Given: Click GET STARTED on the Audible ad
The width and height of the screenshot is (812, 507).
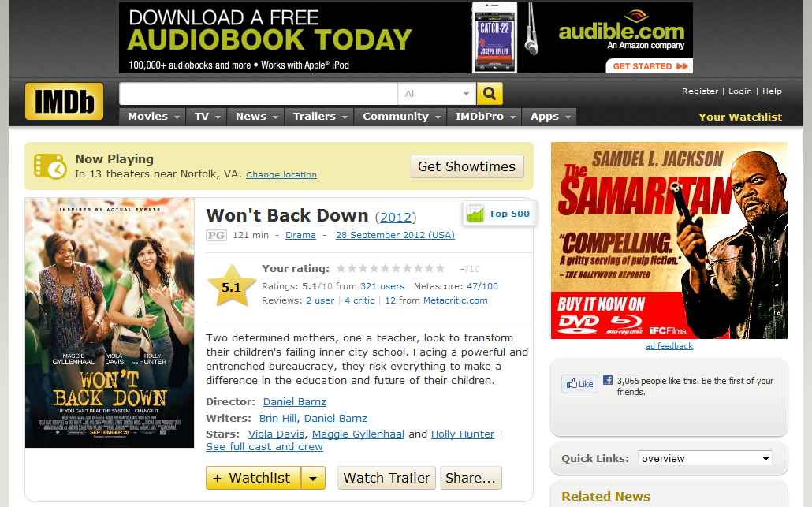Looking at the screenshot, I should point(650,66).
